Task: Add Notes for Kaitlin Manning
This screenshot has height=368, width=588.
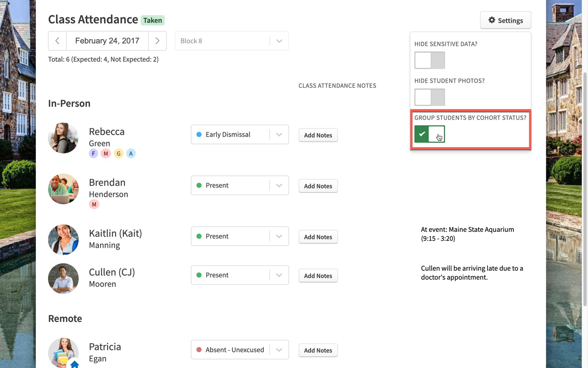Action: tap(318, 237)
